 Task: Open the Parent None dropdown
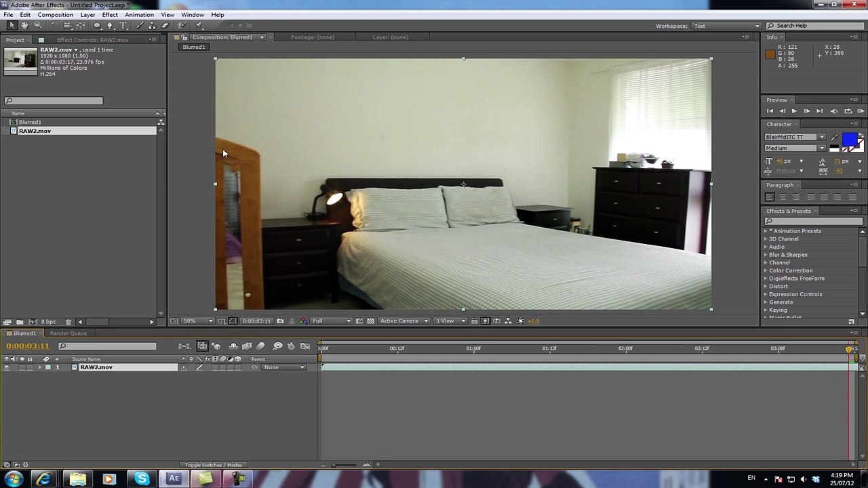[283, 367]
